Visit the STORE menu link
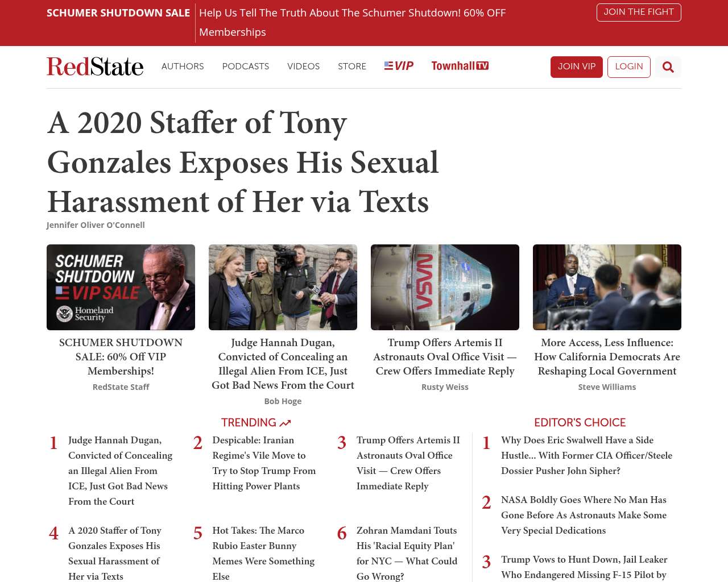The image size is (728, 582). pos(351,66)
